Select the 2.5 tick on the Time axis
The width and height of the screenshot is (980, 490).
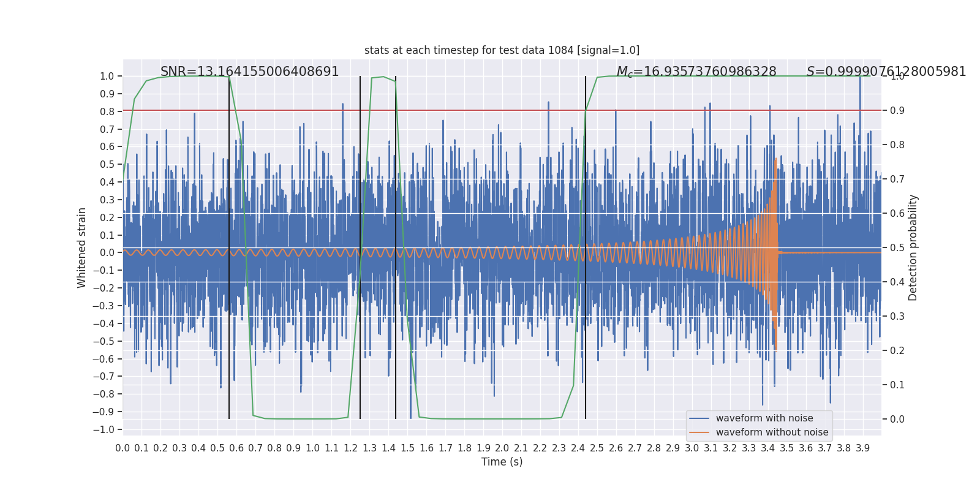point(597,448)
